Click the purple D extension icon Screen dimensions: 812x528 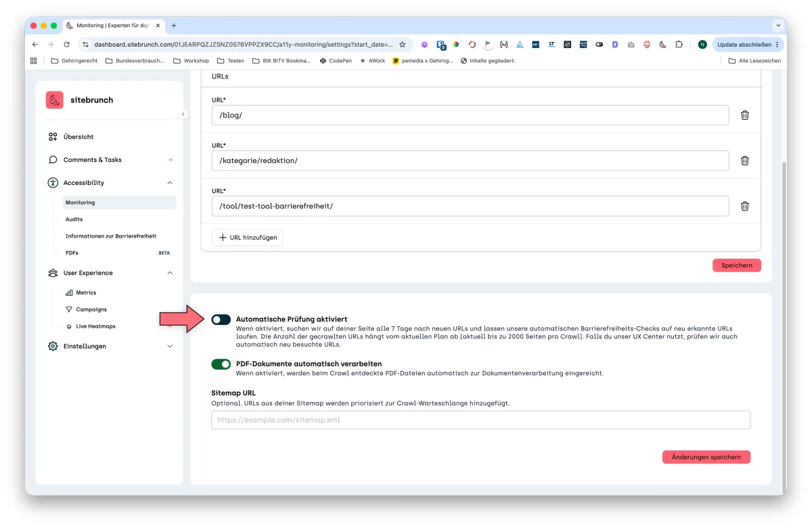click(615, 45)
